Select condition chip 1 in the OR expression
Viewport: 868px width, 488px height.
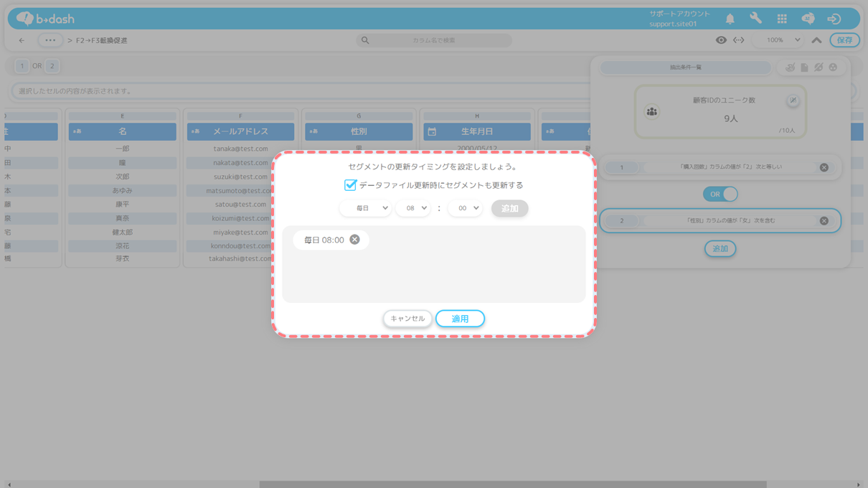click(x=22, y=66)
